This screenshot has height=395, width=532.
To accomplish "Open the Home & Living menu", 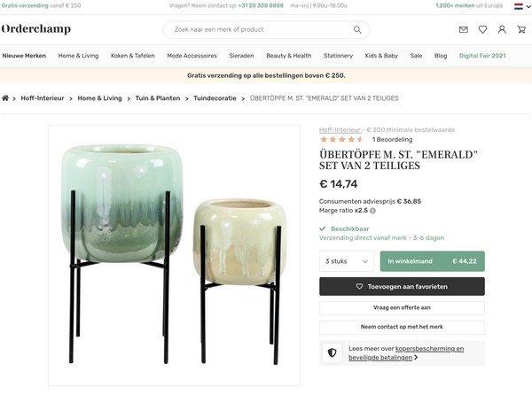I will (78, 56).
